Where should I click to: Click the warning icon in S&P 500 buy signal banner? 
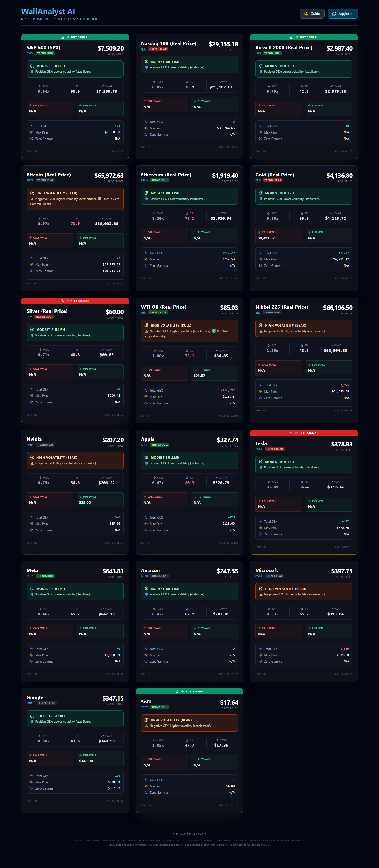(63, 37)
